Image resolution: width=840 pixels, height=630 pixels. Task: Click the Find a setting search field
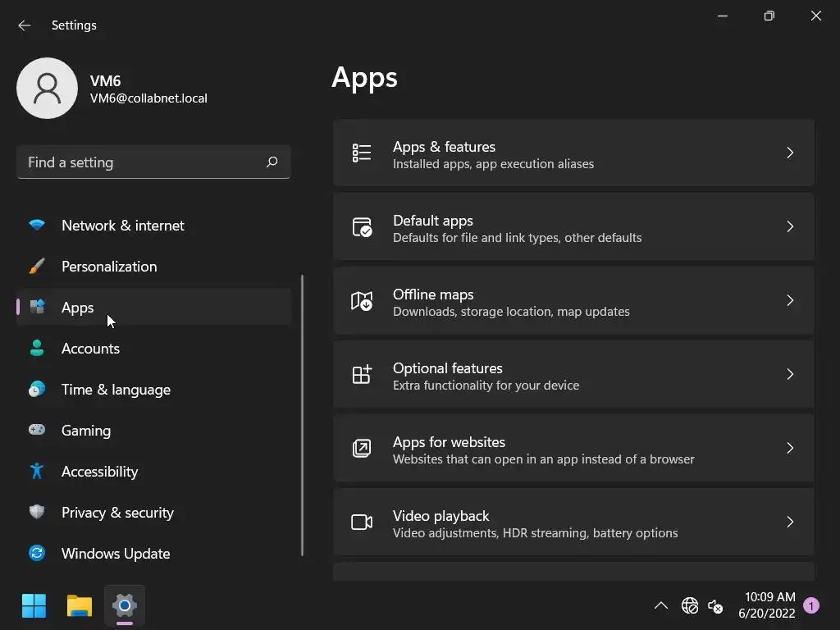(x=153, y=162)
